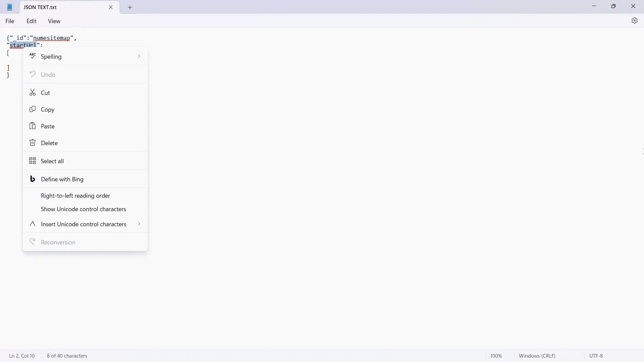Click the Spelling submenu arrow
This screenshot has width=644, height=362.
pyautogui.click(x=139, y=56)
